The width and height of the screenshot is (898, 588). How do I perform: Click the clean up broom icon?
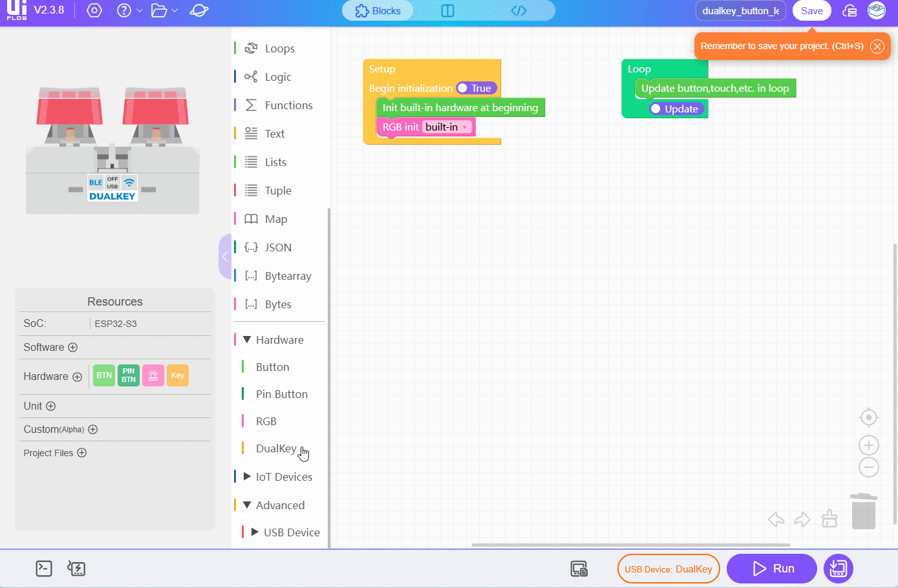(x=829, y=519)
